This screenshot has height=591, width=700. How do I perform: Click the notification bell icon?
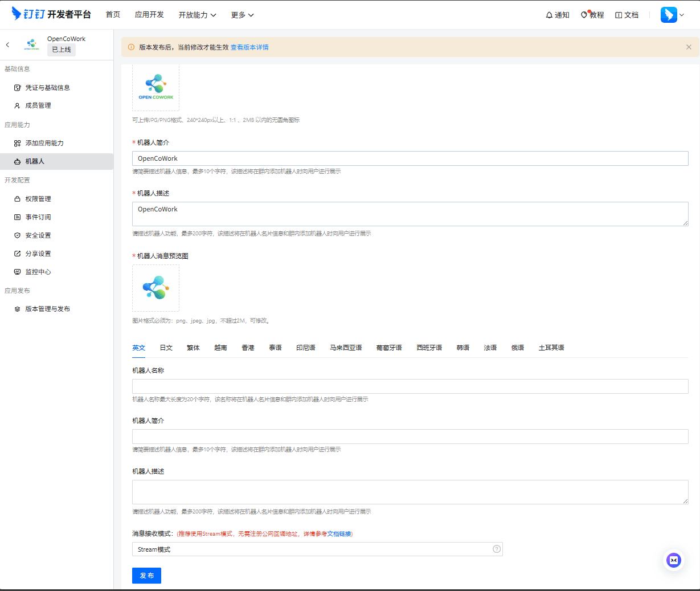[x=549, y=15]
